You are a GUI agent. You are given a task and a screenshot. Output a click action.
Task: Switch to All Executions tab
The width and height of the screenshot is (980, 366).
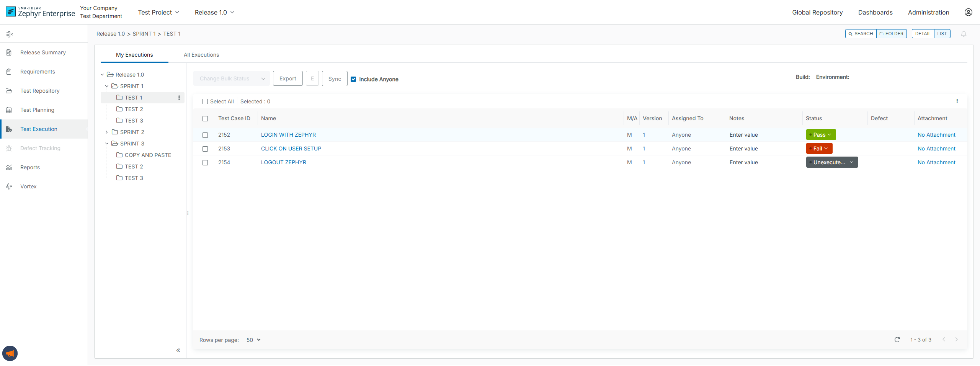[x=201, y=55]
